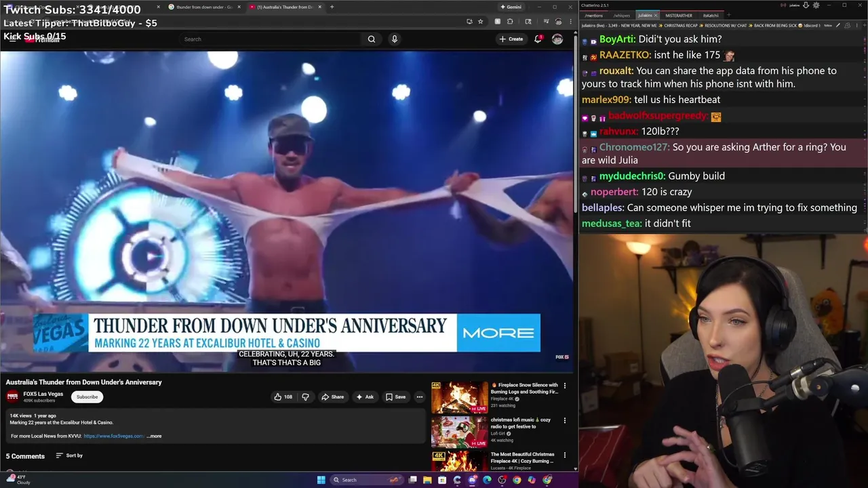The width and height of the screenshot is (868, 488).
Task: Click the Chatterino update download arrow
Action: [x=806, y=5]
